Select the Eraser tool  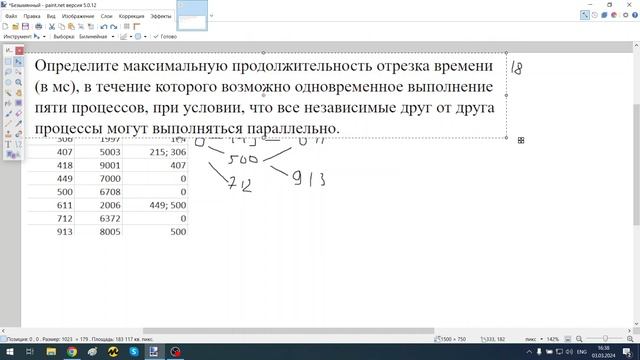click(18, 113)
